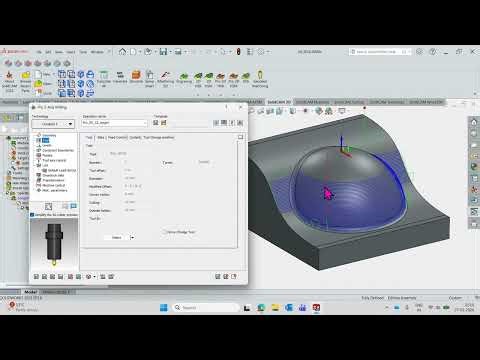Click the taskbar Search box

206,307
